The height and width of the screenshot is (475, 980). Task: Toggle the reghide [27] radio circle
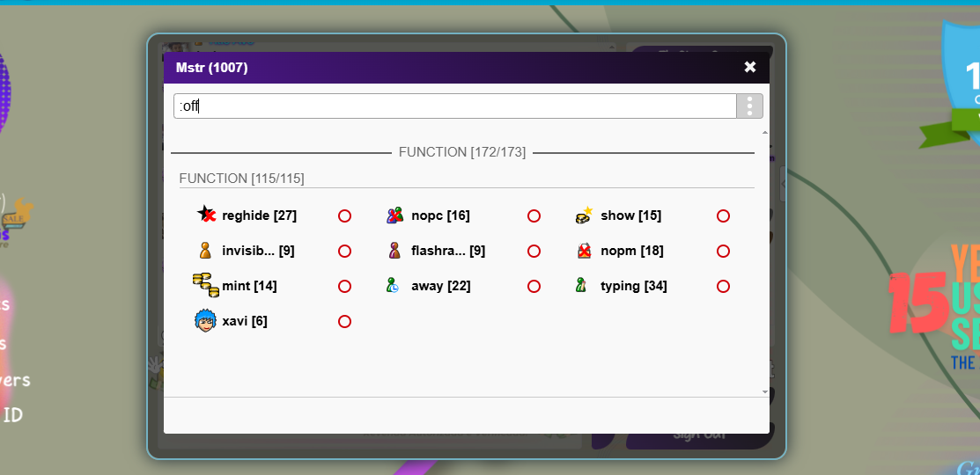tap(344, 216)
